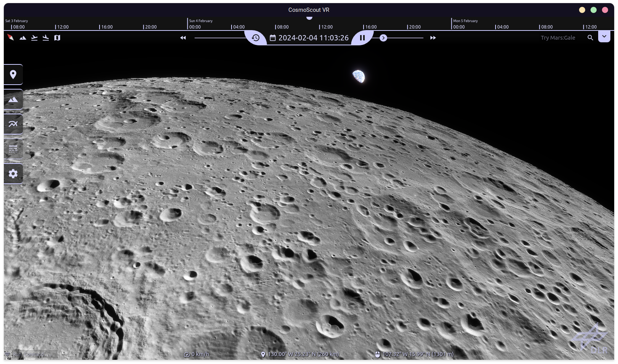
Task: Click the map icon in top toolbar
Action: [x=57, y=38]
